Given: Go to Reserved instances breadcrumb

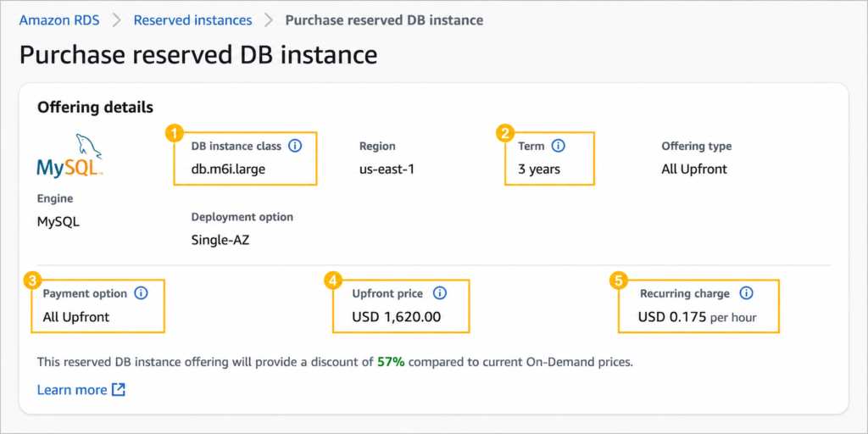Looking at the screenshot, I should 192,20.
